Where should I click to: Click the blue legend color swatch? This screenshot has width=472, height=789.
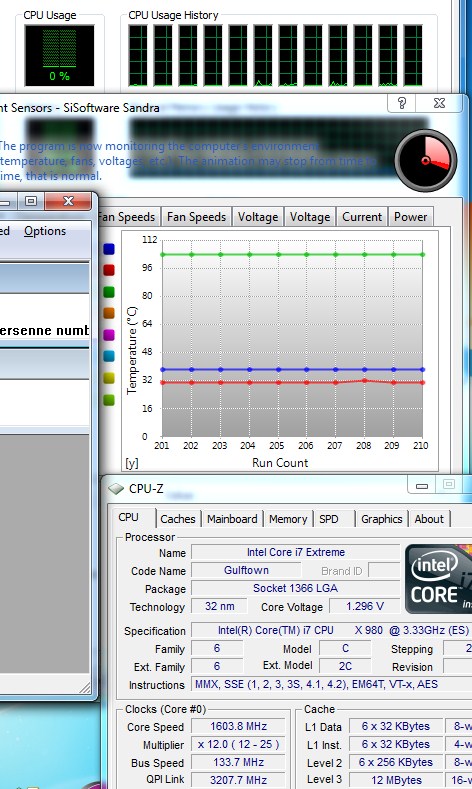109,249
